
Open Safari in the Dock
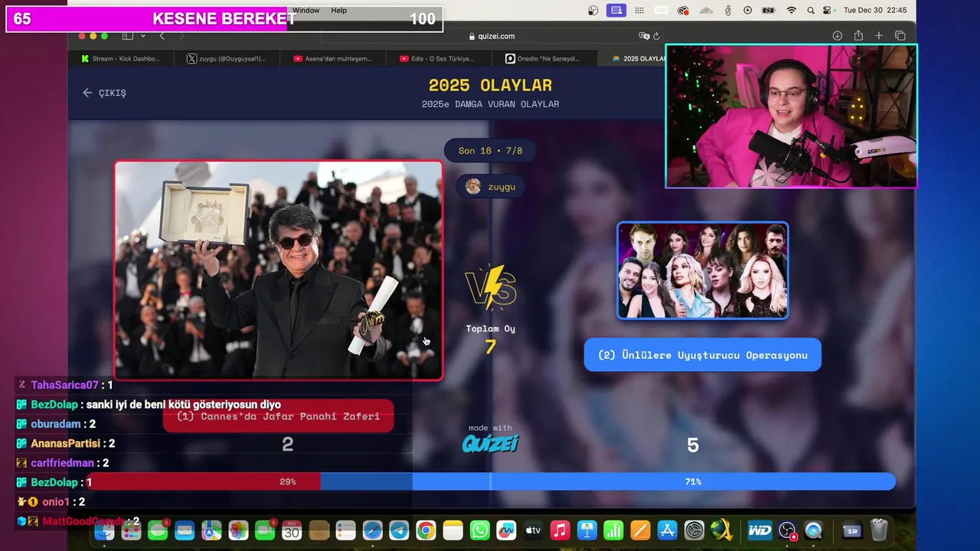[373, 530]
